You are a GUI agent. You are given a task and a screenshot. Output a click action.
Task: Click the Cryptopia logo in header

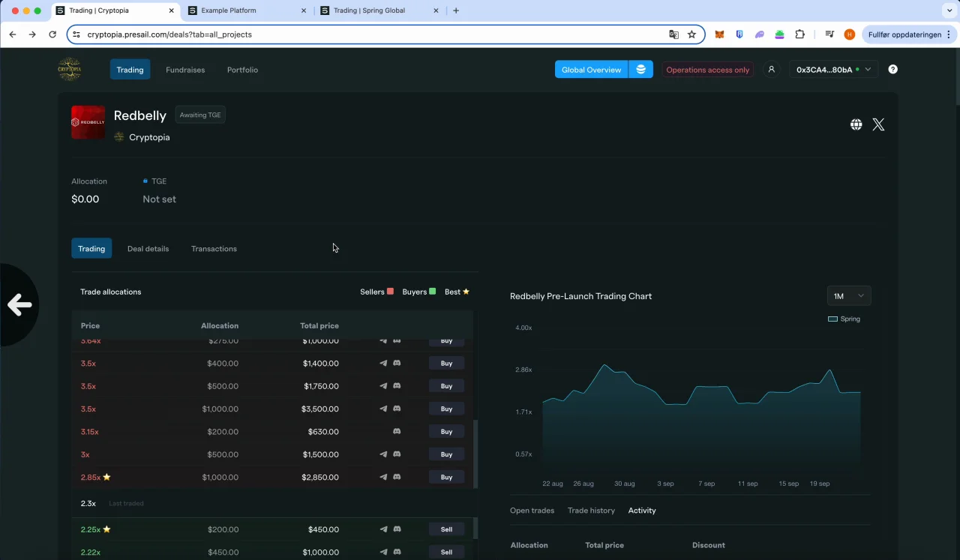click(x=70, y=69)
